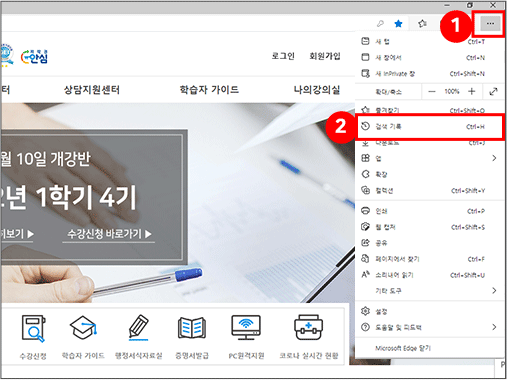This screenshot has height=380, width=507.
Task: Enter full screen via the arrows icon
Action: 493,91
